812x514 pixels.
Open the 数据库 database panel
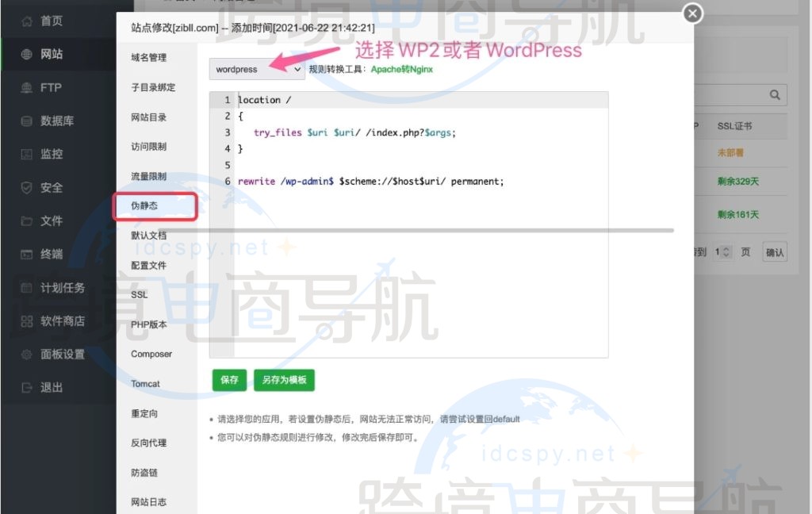point(46,121)
